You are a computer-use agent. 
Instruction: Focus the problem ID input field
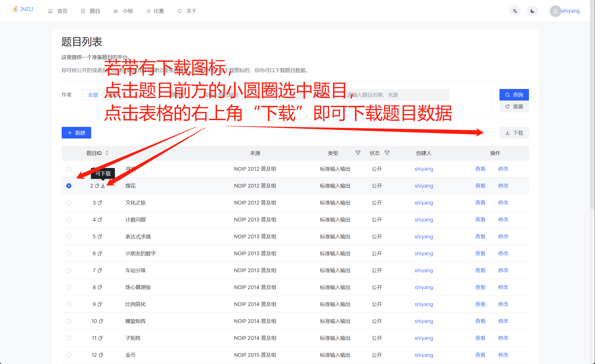pyautogui.click(x=252, y=95)
